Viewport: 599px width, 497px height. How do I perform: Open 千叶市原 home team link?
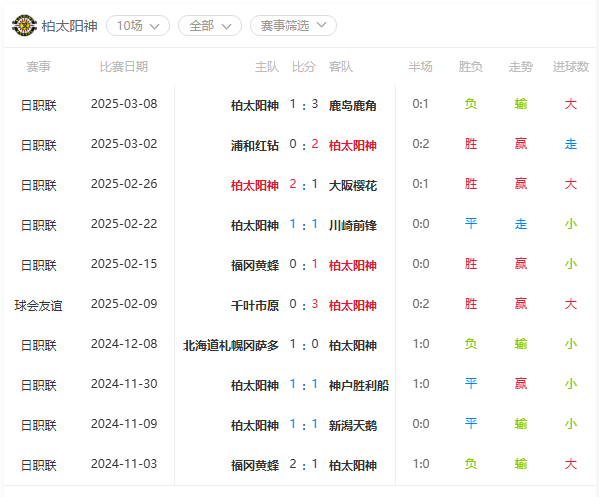pos(255,306)
